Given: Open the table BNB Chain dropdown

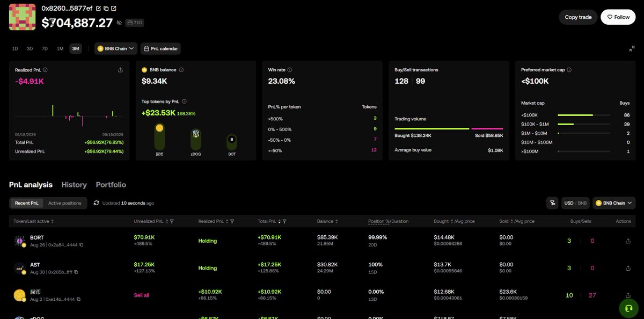Looking at the screenshot, I should tap(614, 203).
